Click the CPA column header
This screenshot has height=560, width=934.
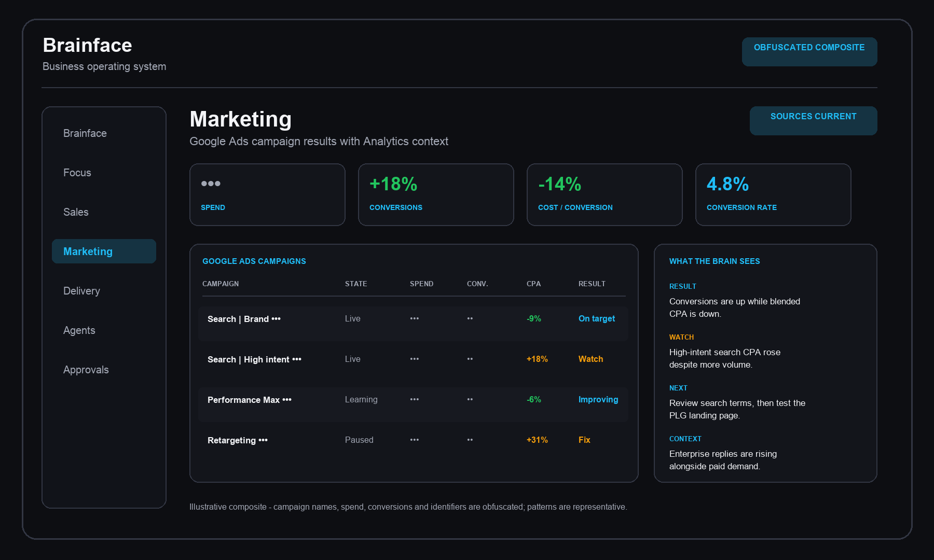(x=533, y=284)
